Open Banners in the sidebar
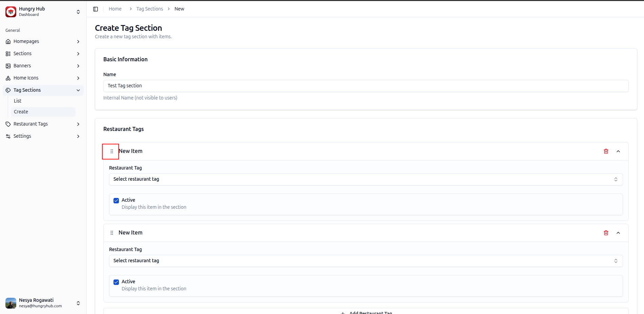 click(22, 66)
